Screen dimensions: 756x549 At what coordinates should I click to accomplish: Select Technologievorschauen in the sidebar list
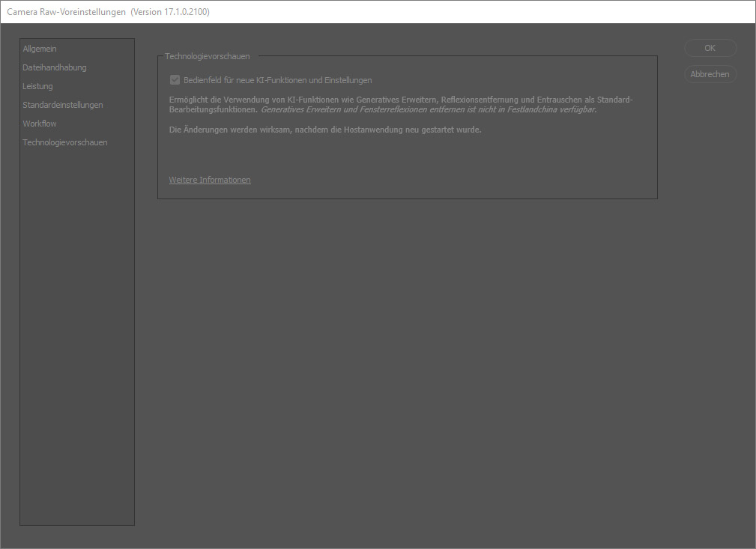pos(65,142)
